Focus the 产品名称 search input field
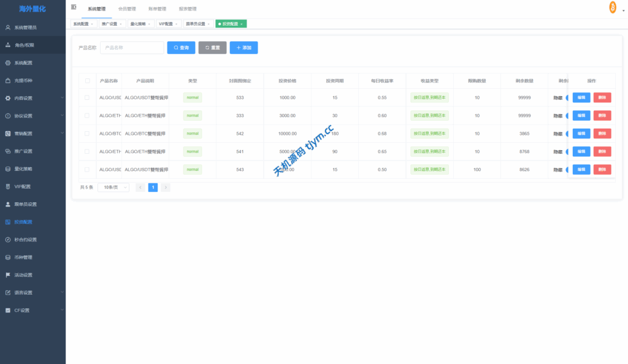The width and height of the screenshot is (628, 364). [x=132, y=48]
